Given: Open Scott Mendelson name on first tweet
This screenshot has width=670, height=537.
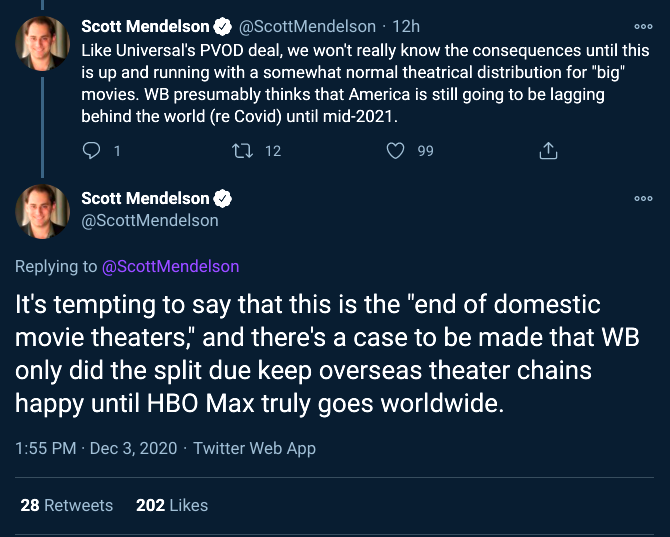Looking at the screenshot, I should pos(145,27).
